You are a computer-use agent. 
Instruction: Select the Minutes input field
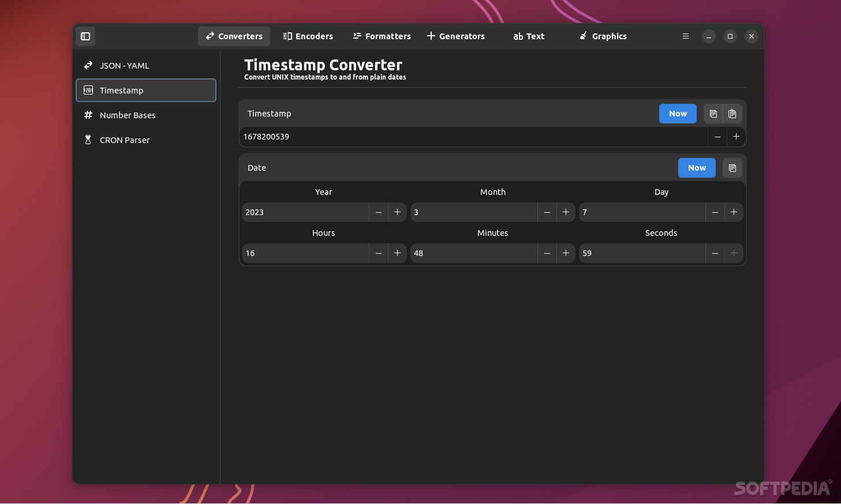pyautogui.click(x=473, y=253)
